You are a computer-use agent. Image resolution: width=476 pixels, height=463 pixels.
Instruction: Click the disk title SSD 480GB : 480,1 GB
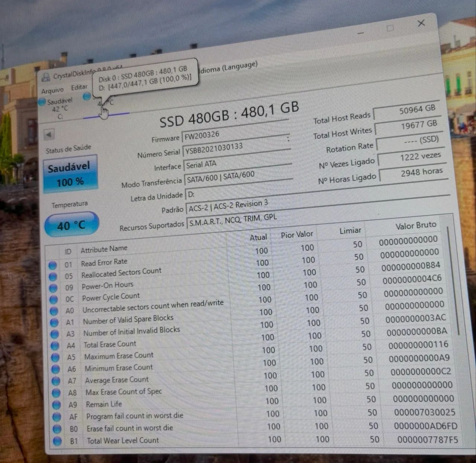[229, 114]
